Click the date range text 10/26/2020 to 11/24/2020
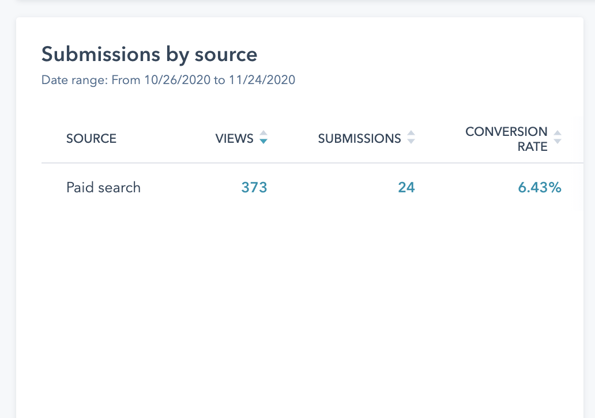 pos(220,80)
